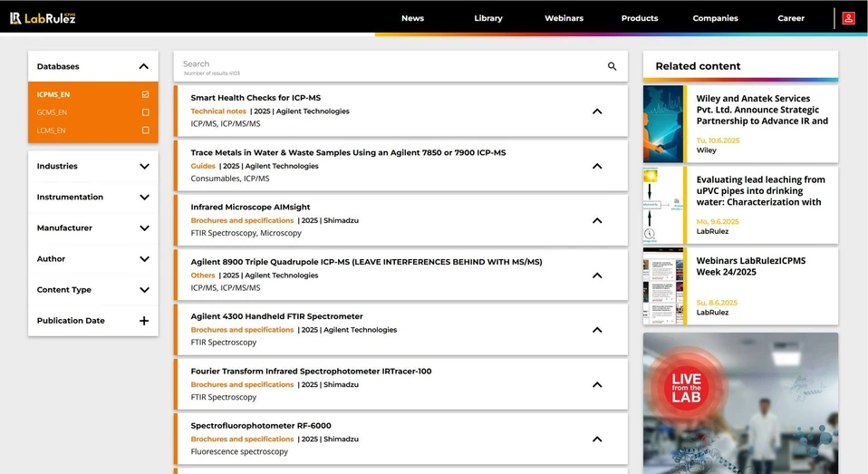Collapse the IRTracer-100 entry

click(597, 384)
